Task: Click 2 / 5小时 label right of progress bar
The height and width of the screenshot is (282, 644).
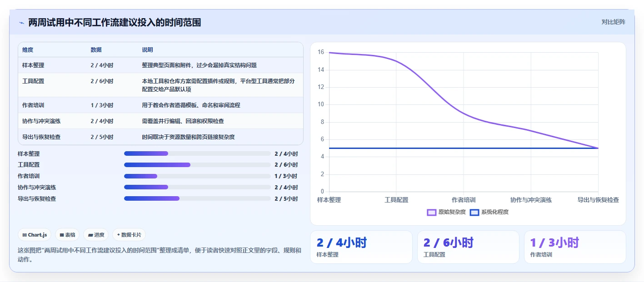Action: (x=286, y=198)
